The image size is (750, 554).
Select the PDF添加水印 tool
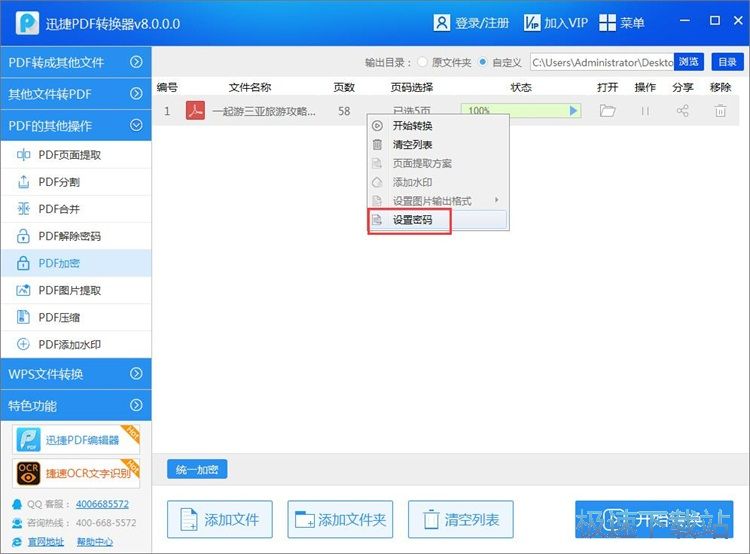[76, 344]
